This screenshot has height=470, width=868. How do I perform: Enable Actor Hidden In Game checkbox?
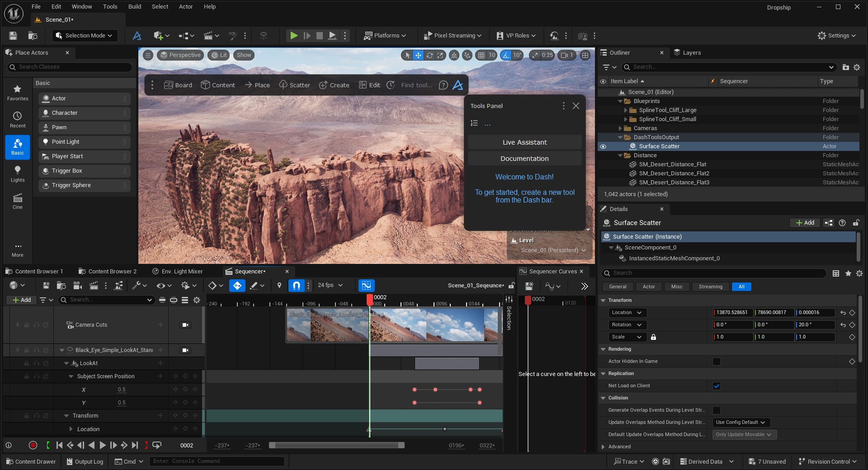(717, 362)
